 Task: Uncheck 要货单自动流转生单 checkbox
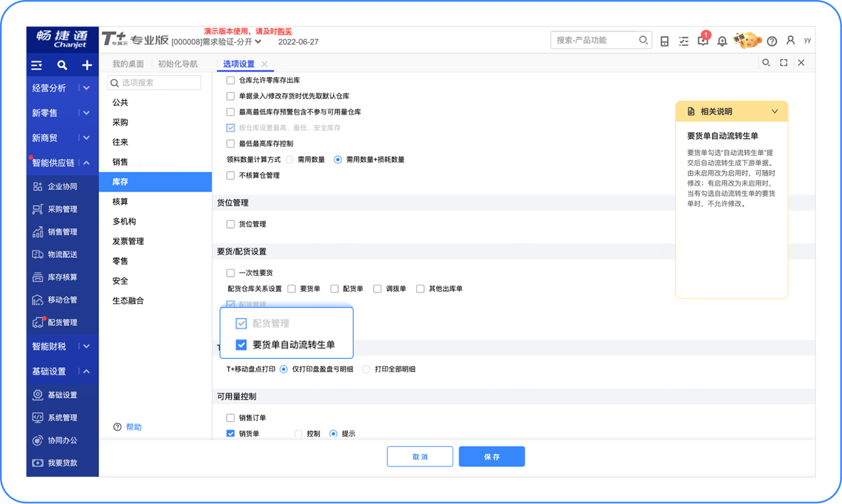(x=241, y=345)
